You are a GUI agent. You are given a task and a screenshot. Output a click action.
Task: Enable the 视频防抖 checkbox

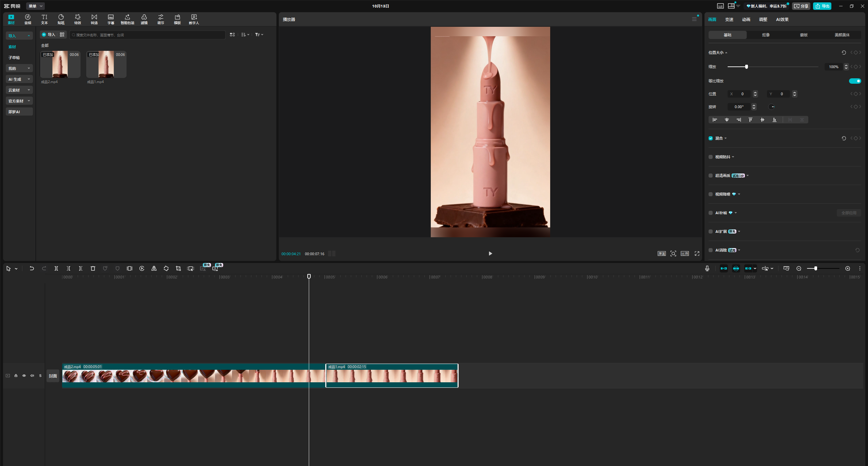711,157
